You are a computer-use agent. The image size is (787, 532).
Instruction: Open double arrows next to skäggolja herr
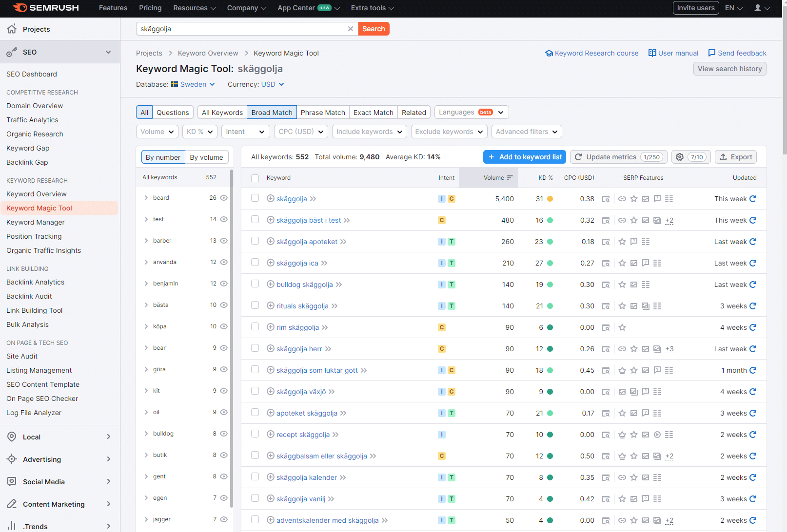[328, 349]
